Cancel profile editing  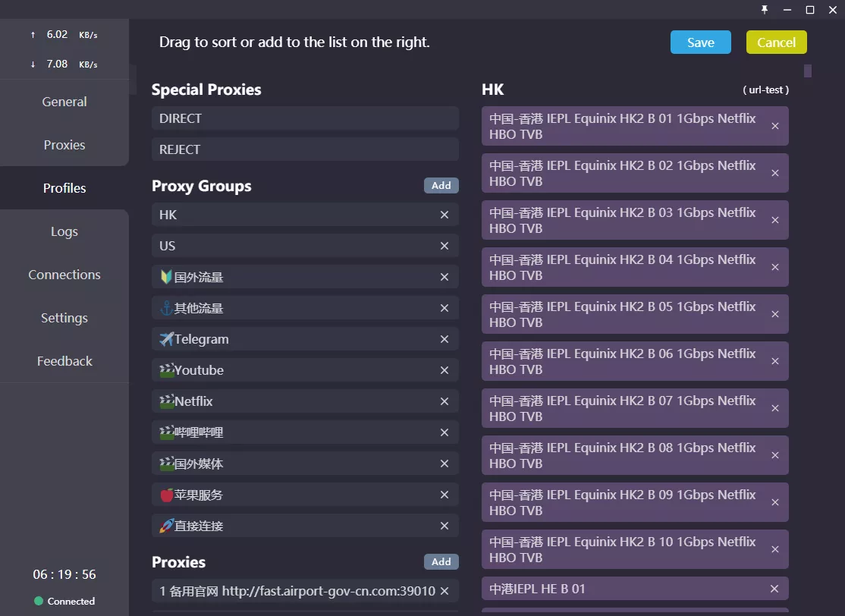tap(776, 42)
